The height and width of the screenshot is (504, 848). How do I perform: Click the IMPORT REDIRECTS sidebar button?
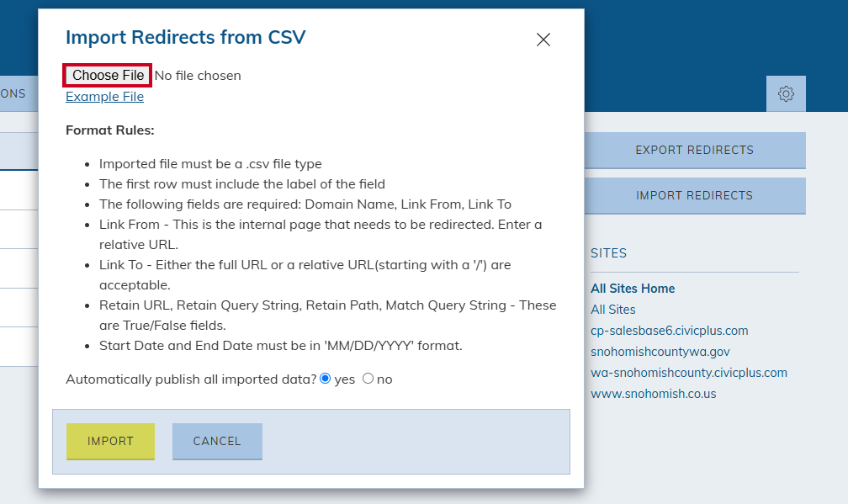[x=695, y=196]
